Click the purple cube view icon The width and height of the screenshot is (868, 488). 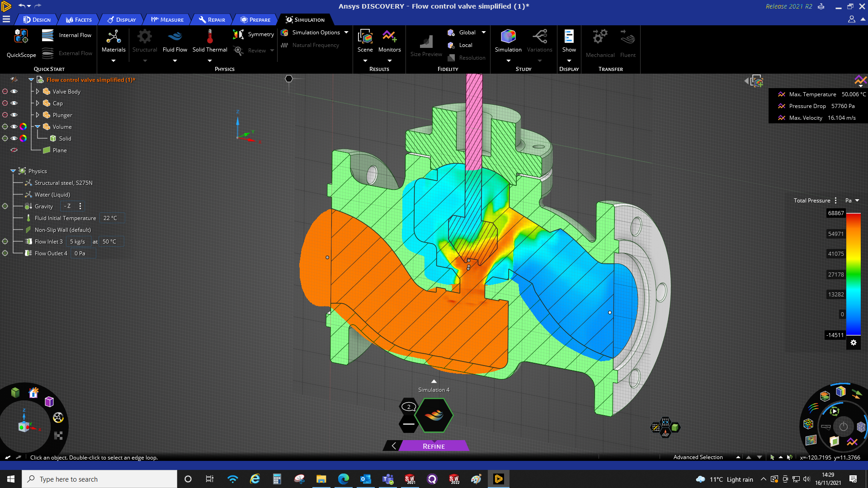(49, 402)
